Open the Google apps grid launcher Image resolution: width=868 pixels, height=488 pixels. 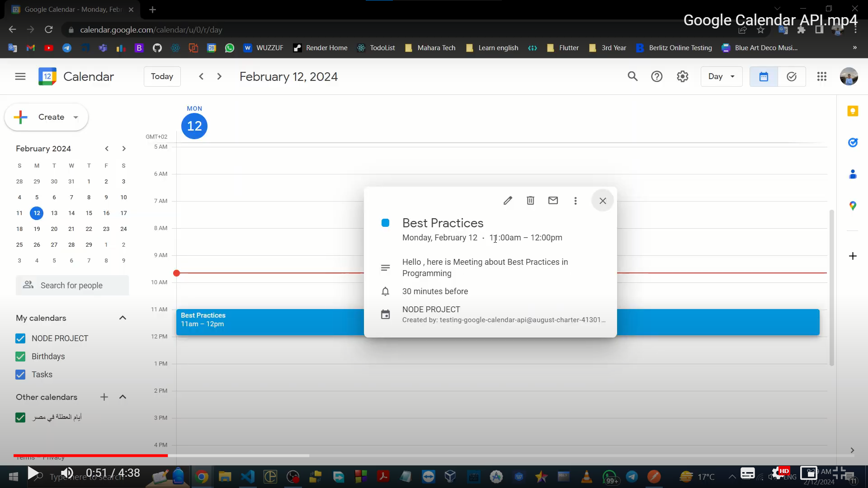(x=822, y=76)
